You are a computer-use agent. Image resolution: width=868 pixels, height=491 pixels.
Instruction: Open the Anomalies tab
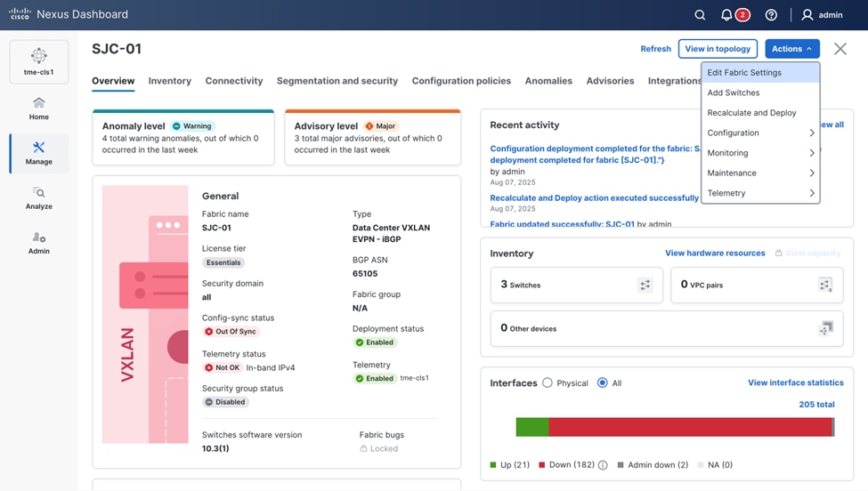point(548,81)
